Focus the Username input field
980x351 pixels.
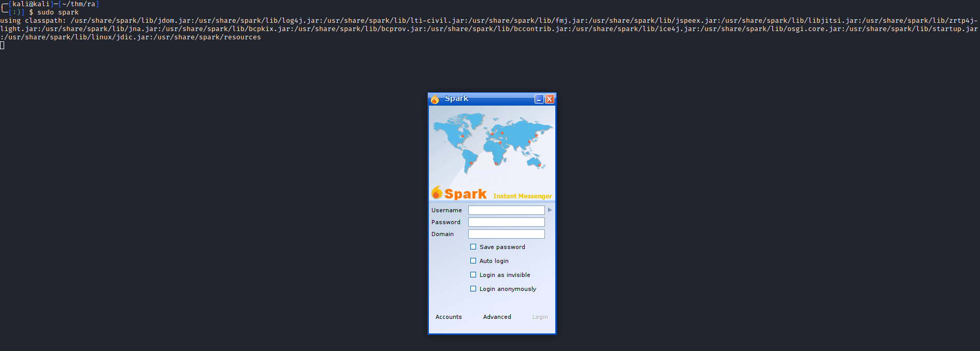coord(506,210)
